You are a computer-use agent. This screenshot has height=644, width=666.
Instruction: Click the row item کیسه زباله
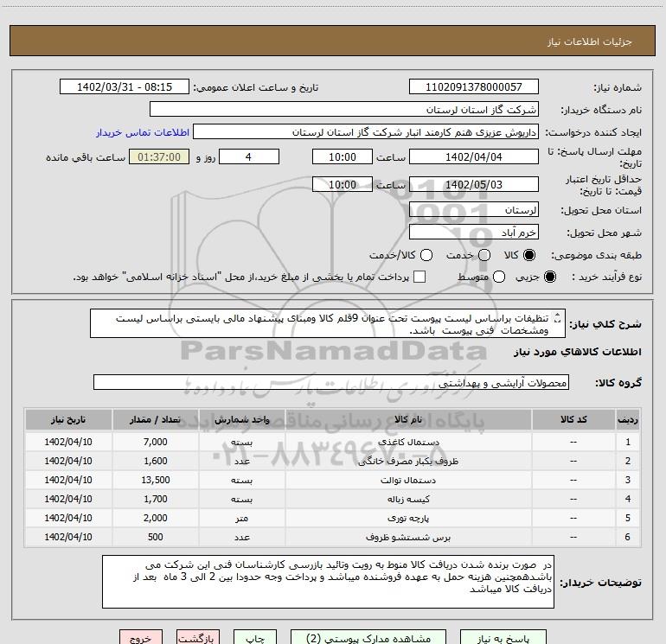(x=408, y=500)
